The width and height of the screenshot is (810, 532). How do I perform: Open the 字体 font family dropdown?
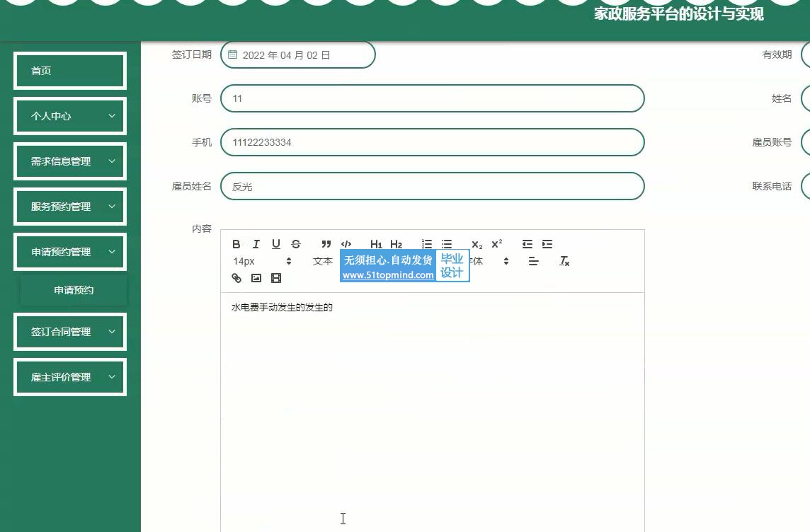point(490,261)
